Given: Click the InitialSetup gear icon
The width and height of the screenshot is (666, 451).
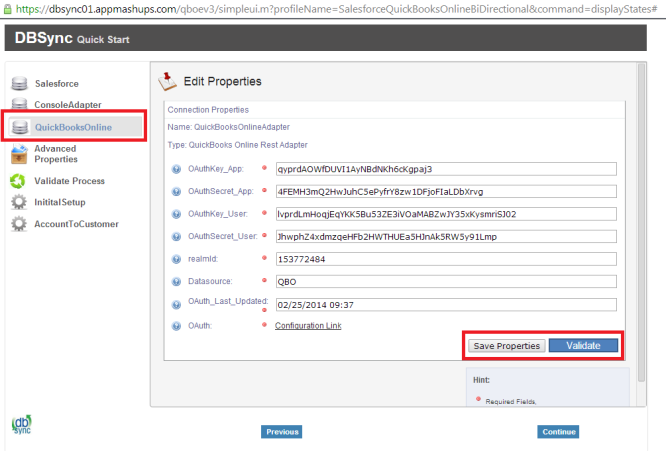Looking at the screenshot, I should [18, 202].
